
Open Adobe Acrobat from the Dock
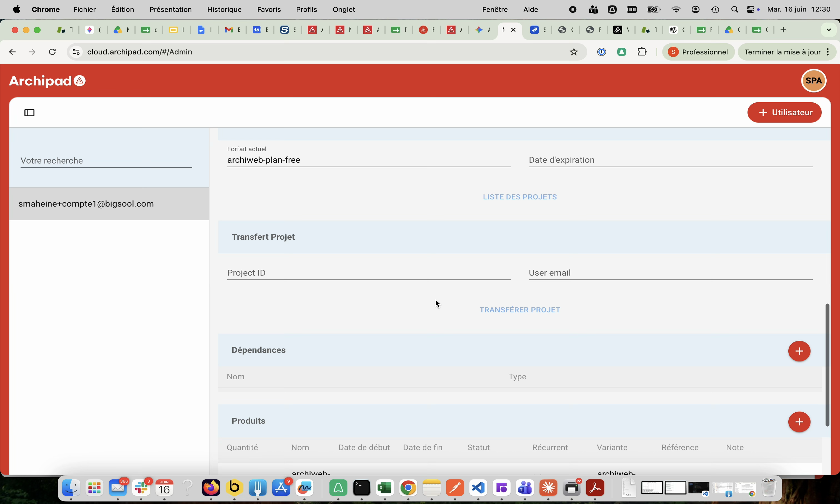coord(595,488)
